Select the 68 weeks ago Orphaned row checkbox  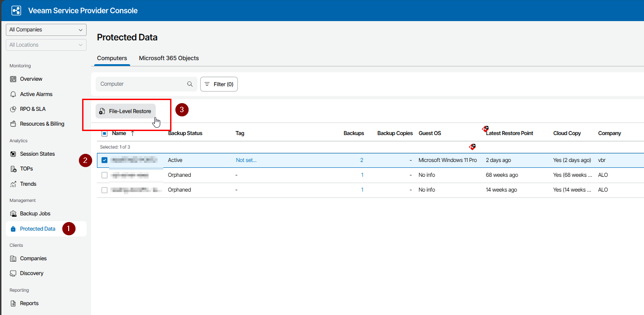[x=105, y=175]
